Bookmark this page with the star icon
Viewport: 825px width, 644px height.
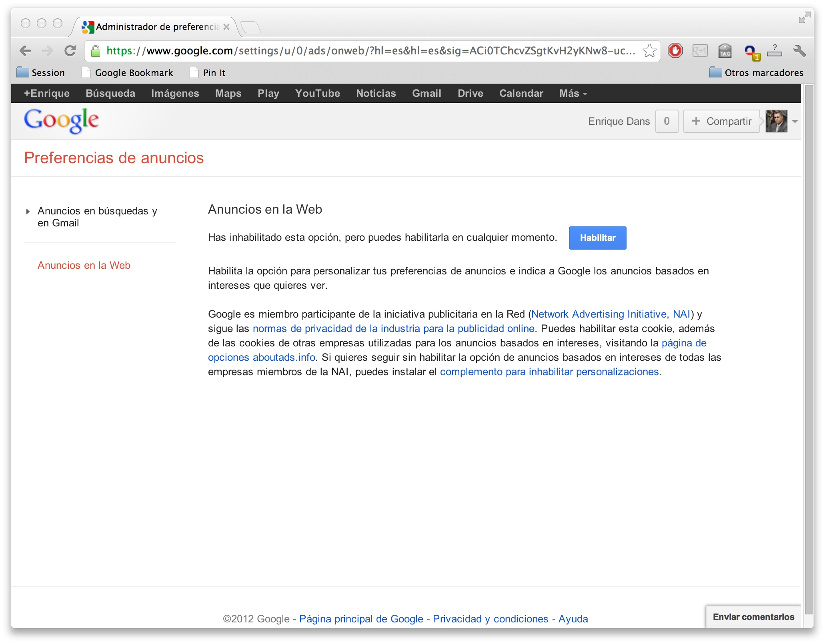pos(649,51)
